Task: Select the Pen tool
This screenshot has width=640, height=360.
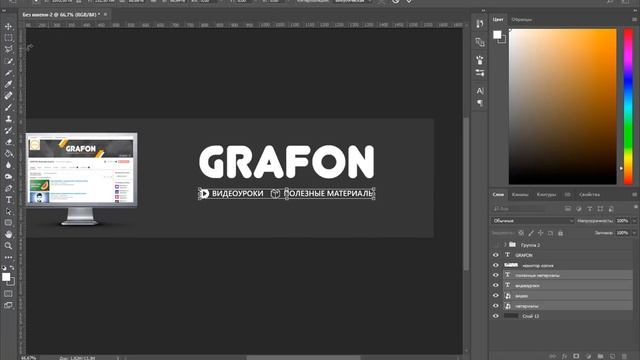Action: (x=8, y=188)
